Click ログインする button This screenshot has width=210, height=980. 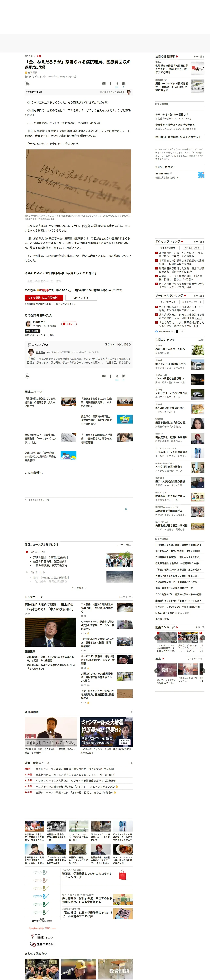[81, 297]
